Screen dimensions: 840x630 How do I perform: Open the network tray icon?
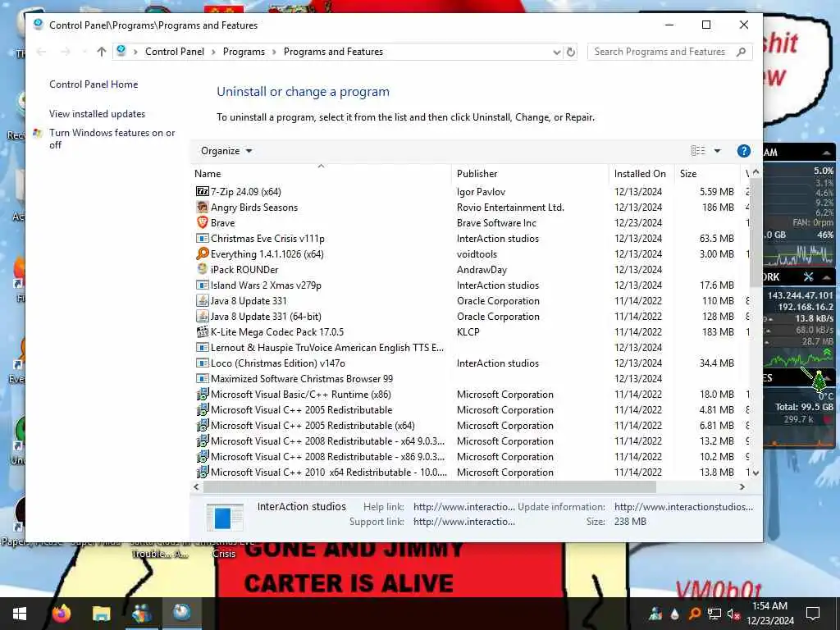tap(714, 614)
